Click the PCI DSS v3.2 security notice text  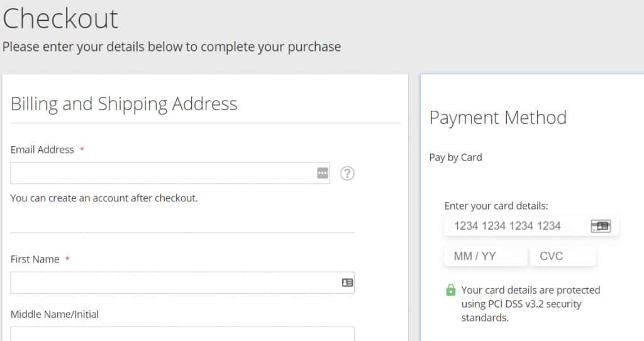click(x=531, y=304)
